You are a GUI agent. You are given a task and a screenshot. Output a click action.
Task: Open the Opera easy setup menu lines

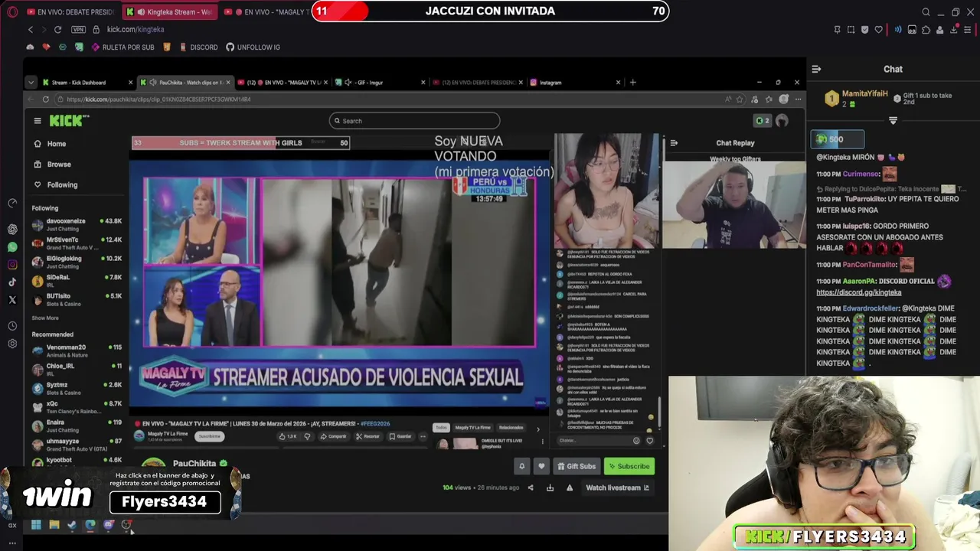[x=968, y=30]
